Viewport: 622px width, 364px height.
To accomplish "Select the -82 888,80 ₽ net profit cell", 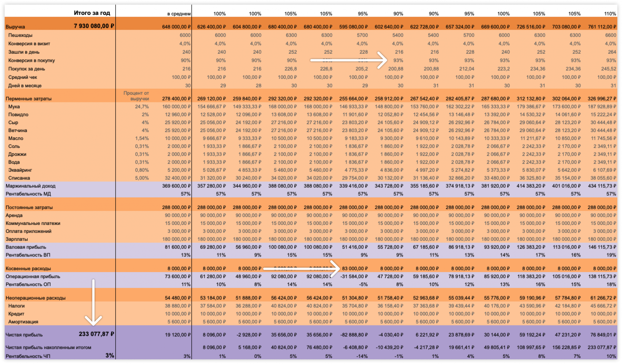I will (x=354, y=335).
